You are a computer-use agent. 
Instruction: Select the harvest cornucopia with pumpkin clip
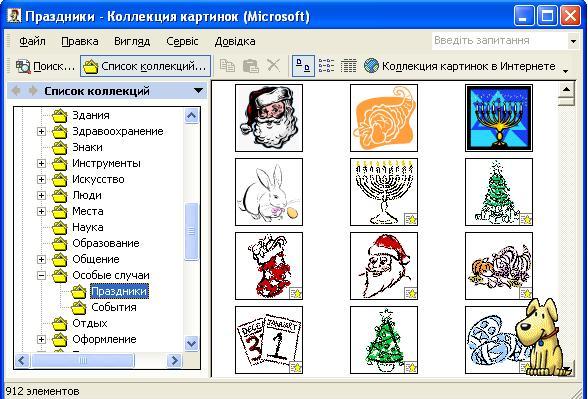(x=499, y=266)
